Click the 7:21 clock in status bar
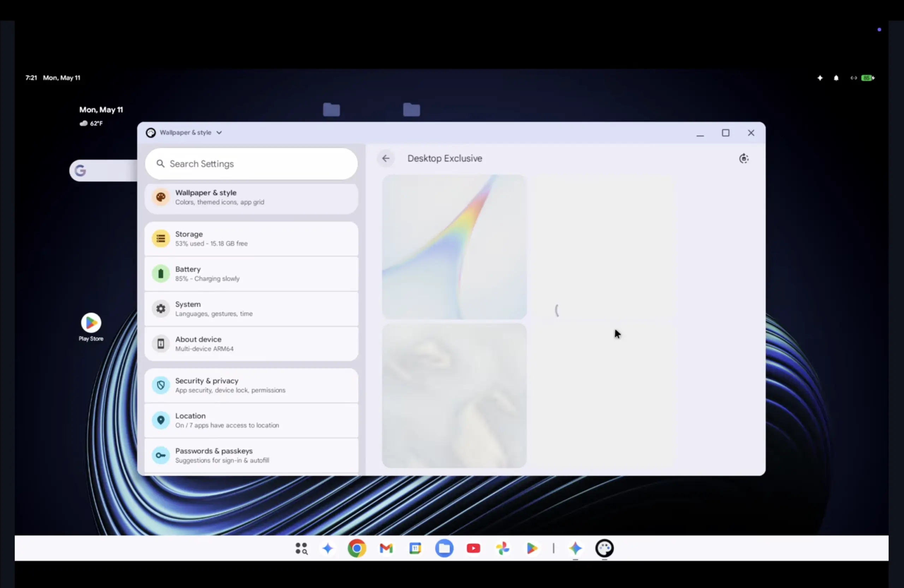904x588 pixels. tap(31, 78)
